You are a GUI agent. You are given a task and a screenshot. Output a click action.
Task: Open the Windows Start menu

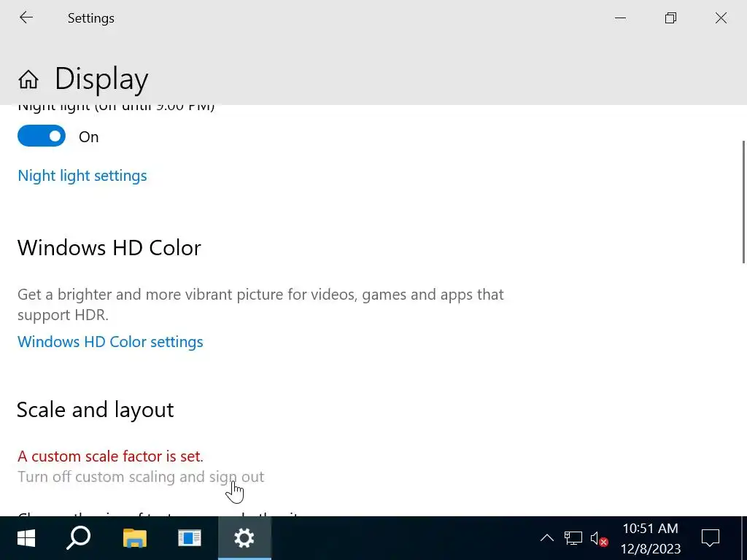click(26, 539)
